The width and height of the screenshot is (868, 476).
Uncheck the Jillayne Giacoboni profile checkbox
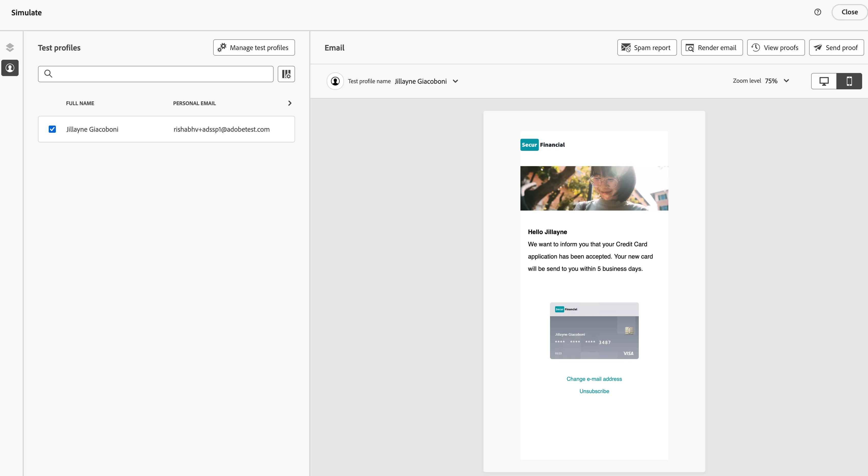[x=52, y=129]
